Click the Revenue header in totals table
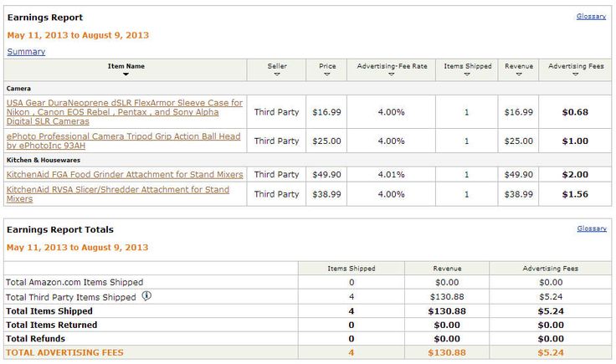Image resolution: width=616 pixels, height=364 pixels. coord(447,269)
